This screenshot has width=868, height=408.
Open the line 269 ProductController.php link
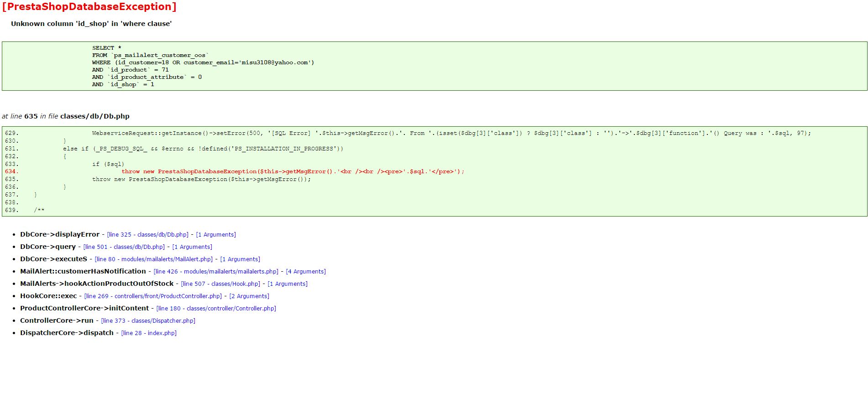(153, 296)
